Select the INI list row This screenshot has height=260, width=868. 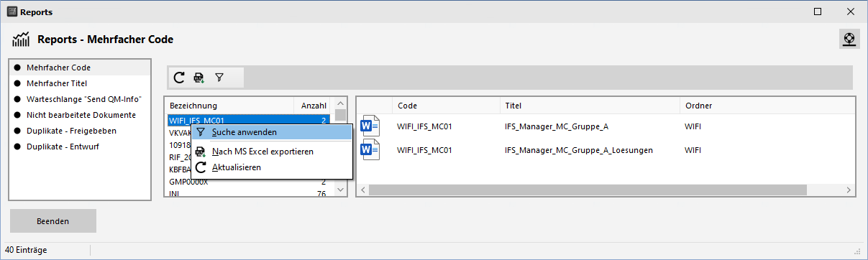click(x=250, y=194)
